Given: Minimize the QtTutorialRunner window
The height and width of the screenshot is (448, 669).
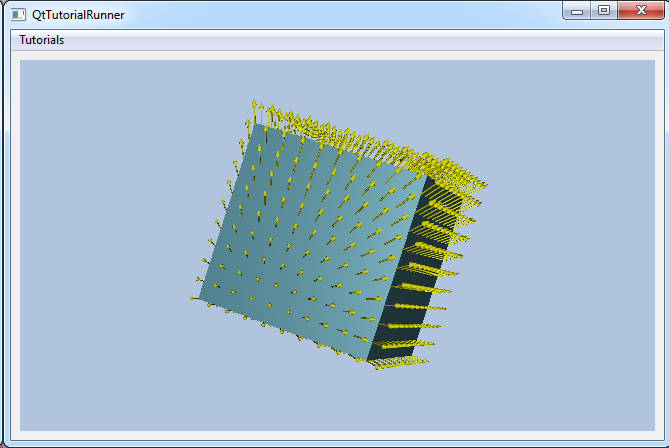Looking at the screenshot, I should [x=577, y=11].
